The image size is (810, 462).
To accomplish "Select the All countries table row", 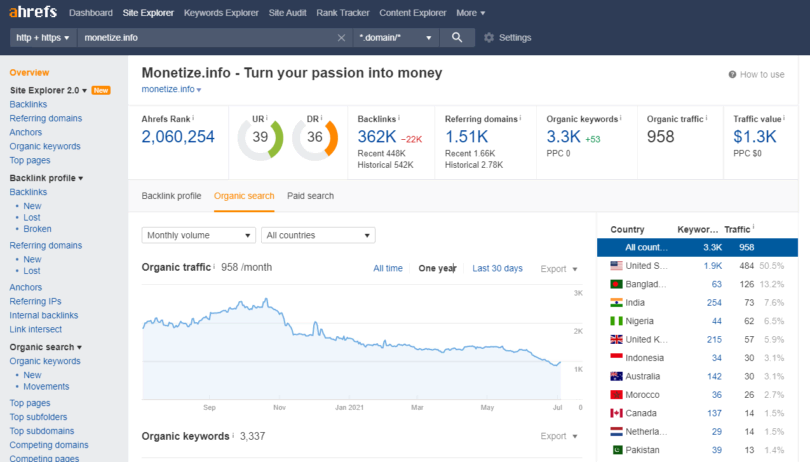I will click(x=697, y=248).
